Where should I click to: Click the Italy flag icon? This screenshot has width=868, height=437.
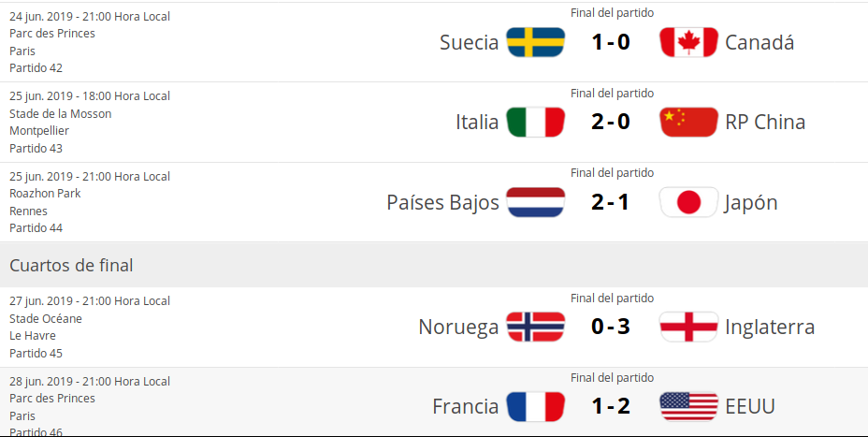pos(535,123)
